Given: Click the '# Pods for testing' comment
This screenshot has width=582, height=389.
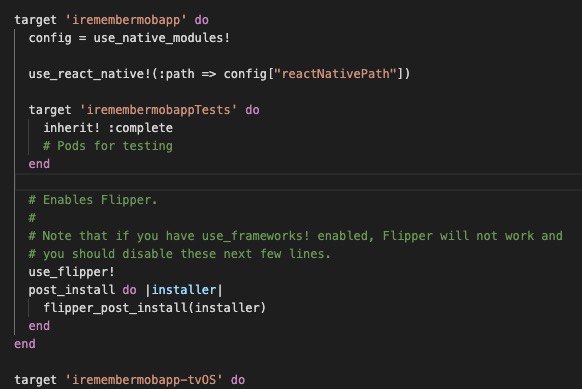Looking at the screenshot, I should 108,146.
